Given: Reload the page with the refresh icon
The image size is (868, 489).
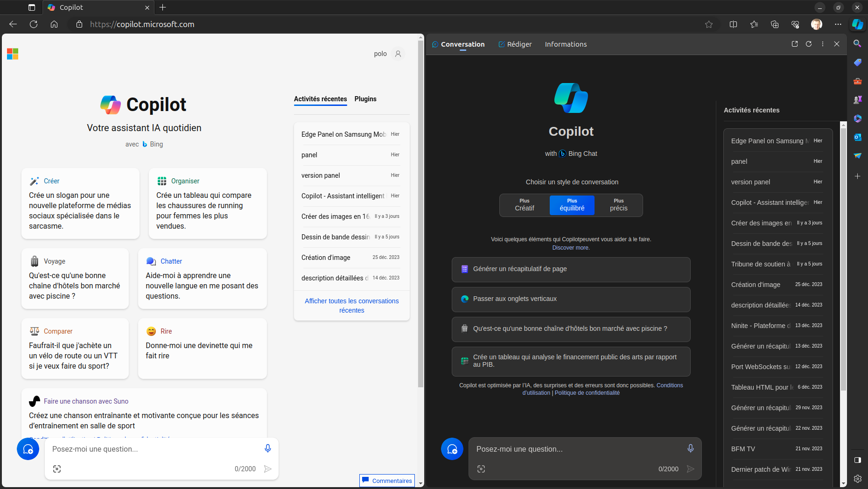Looking at the screenshot, I should (34, 24).
